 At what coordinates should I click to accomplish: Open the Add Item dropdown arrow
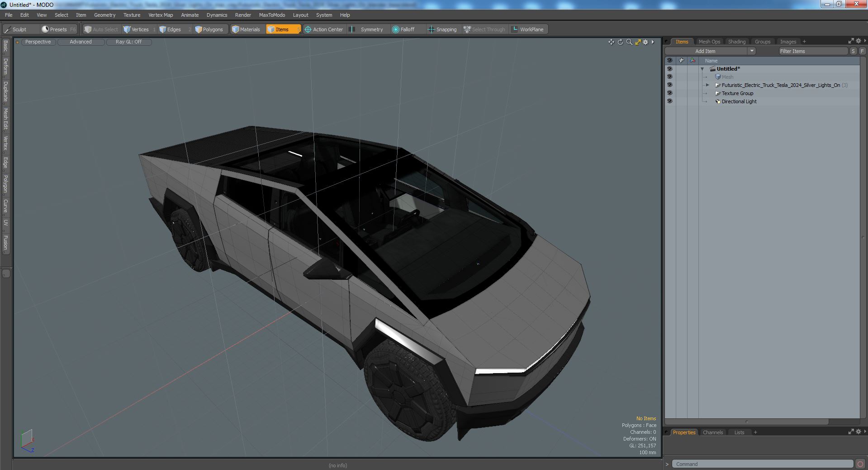click(x=752, y=51)
